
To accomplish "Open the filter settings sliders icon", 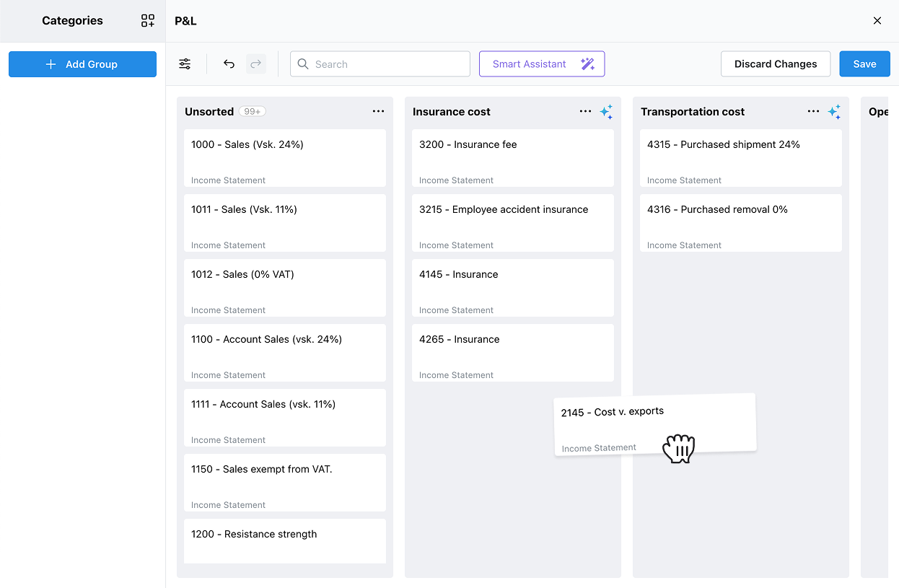I will (x=185, y=64).
